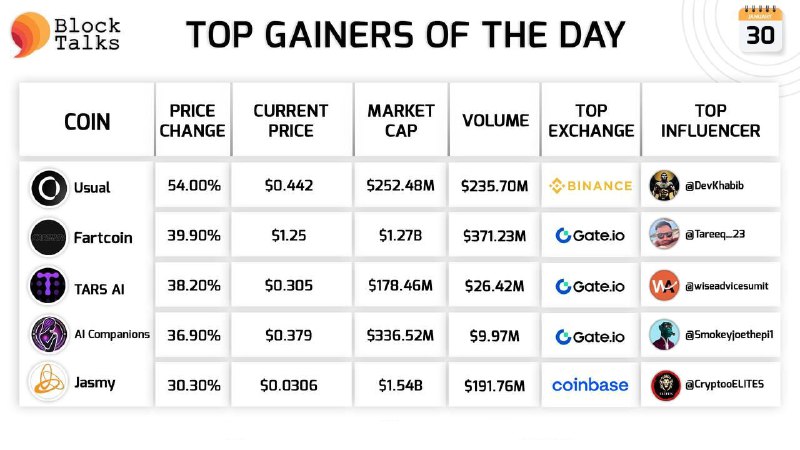
Task: Click the Binance exchange logo
Action: [590, 186]
